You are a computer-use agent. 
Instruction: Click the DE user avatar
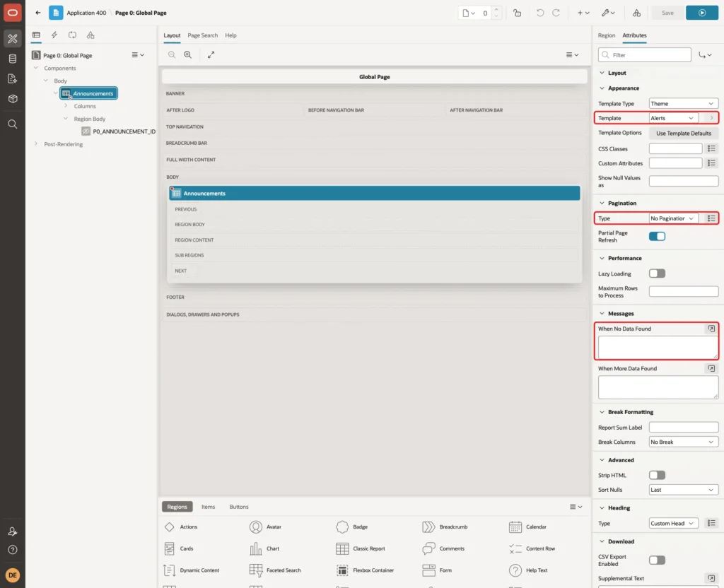click(x=13, y=575)
